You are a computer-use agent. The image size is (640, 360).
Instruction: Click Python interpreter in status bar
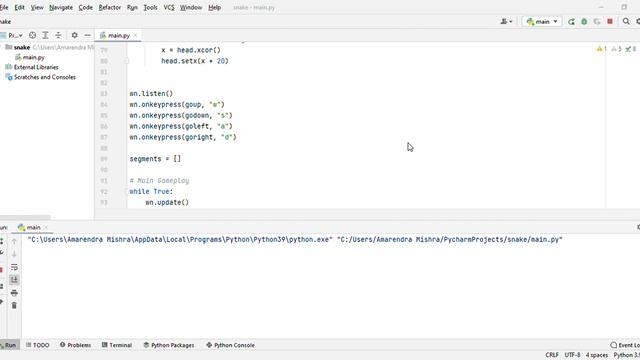(627, 355)
